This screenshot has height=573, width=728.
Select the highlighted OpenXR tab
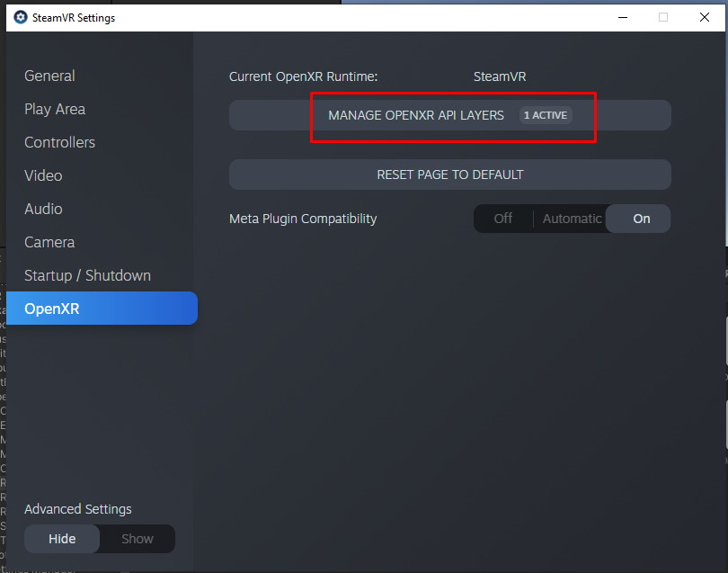(54, 308)
